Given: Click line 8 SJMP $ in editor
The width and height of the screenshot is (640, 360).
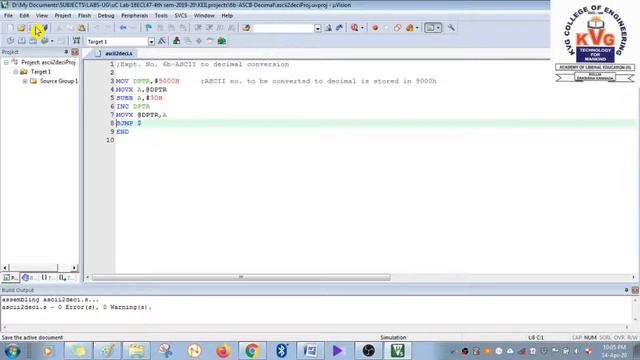Looking at the screenshot, I should 129,123.
